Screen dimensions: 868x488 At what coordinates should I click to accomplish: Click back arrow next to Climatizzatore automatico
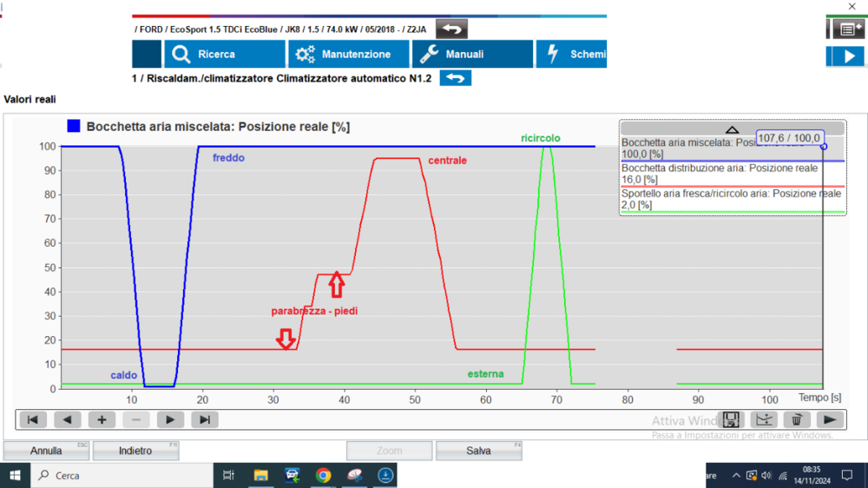pyautogui.click(x=455, y=78)
